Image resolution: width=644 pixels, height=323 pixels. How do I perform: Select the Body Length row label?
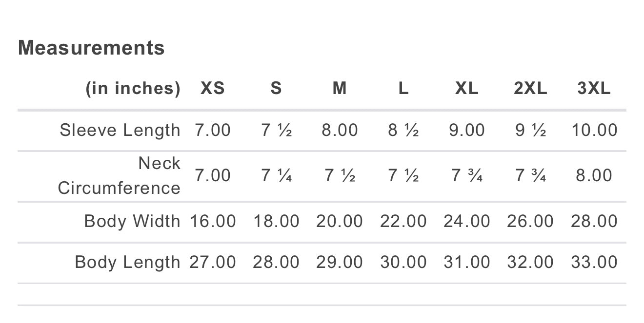tap(127, 262)
